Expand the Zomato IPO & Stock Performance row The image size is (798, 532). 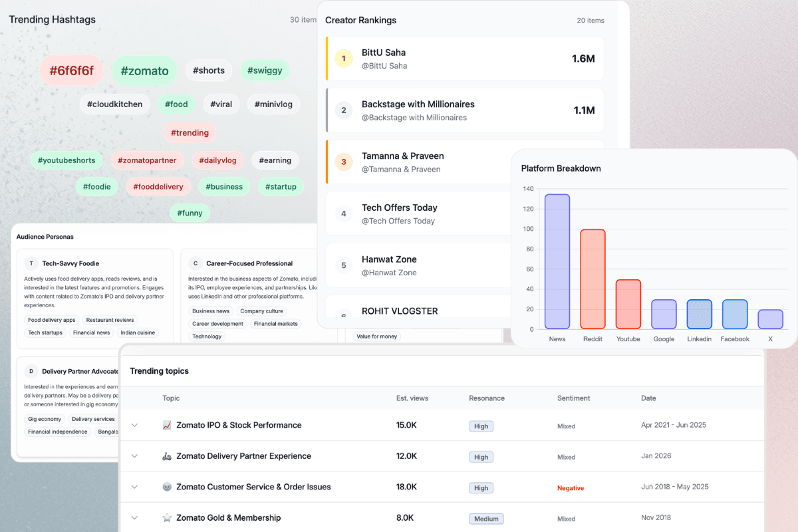pyautogui.click(x=134, y=424)
